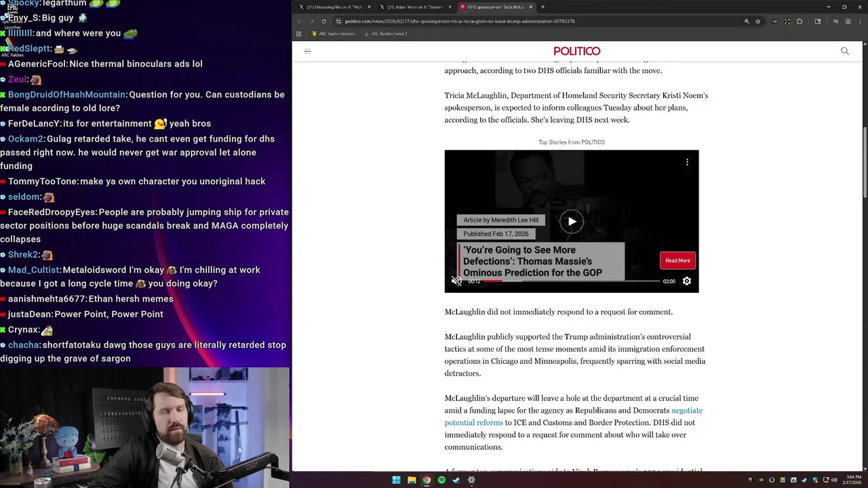Click the address bar URL
The height and width of the screenshot is (488, 868).
click(x=460, y=21)
